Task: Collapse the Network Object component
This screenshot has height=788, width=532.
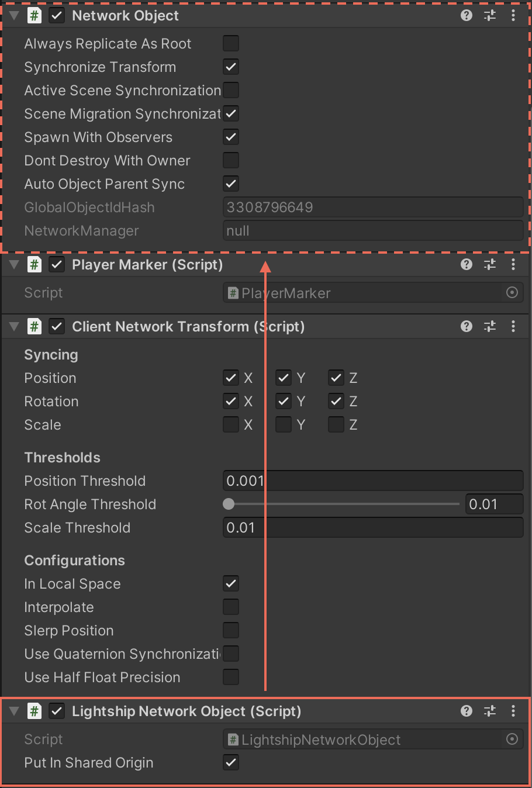Action: click(x=15, y=16)
